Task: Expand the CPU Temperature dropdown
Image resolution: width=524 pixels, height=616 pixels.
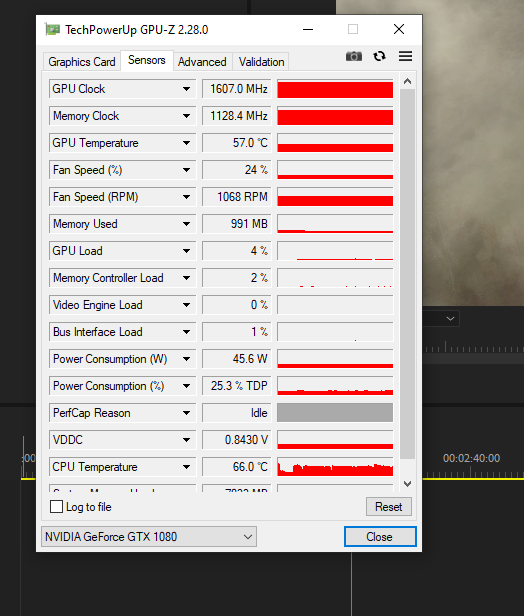Action: click(x=187, y=467)
